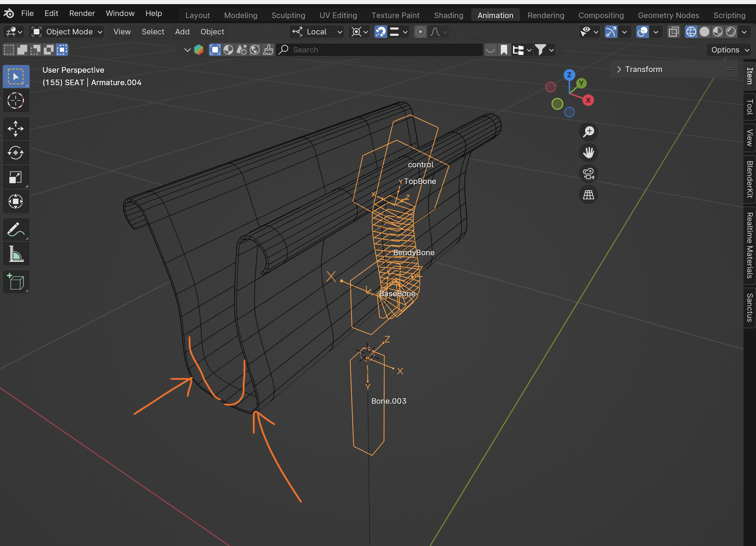Toggle show overlays button

tap(643, 32)
